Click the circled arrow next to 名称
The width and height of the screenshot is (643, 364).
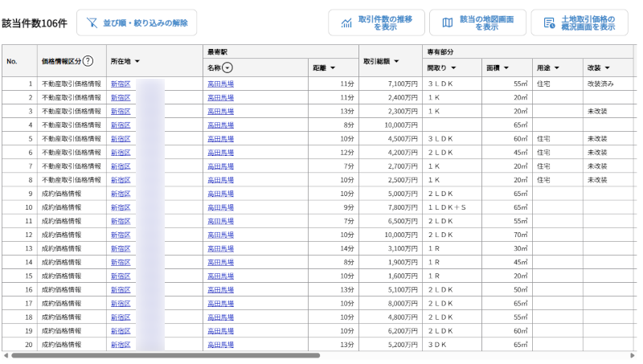coord(227,68)
